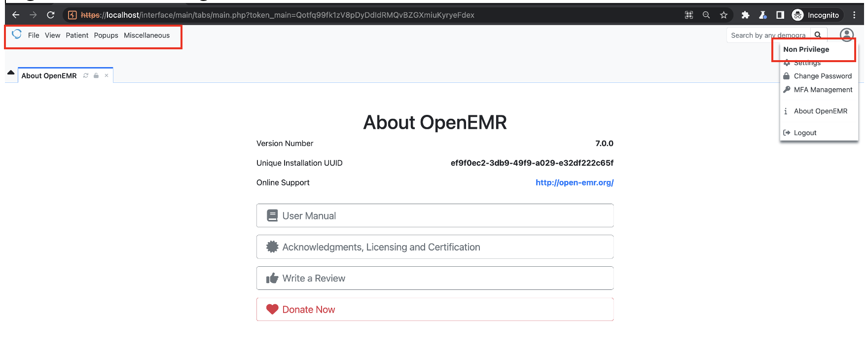
Task: Toggle the browser side panel icon
Action: click(x=780, y=15)
